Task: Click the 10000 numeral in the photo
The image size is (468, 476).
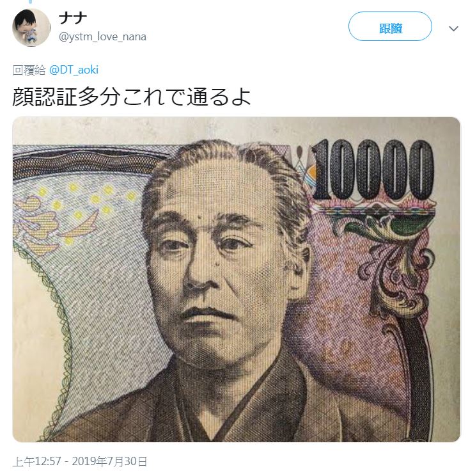Action: 373,169
